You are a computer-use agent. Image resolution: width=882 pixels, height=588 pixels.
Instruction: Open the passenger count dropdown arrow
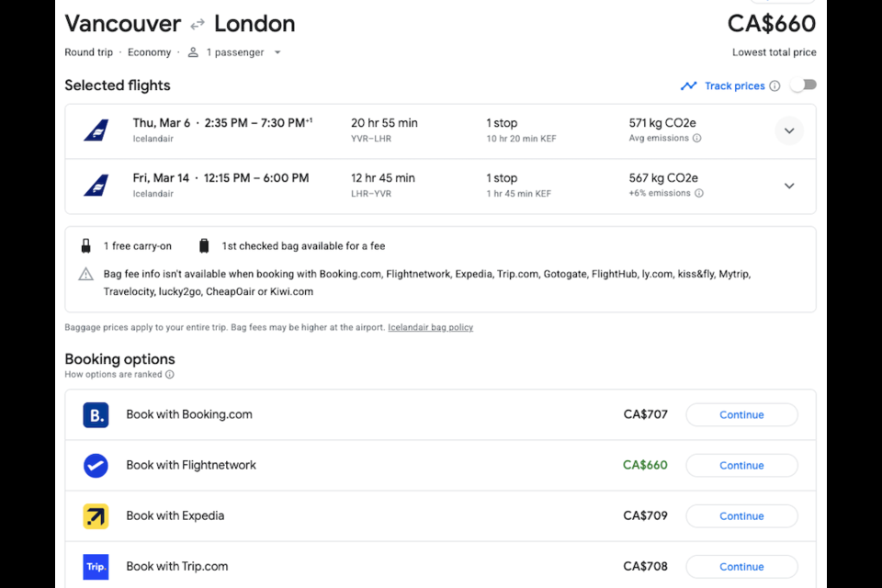277,52
